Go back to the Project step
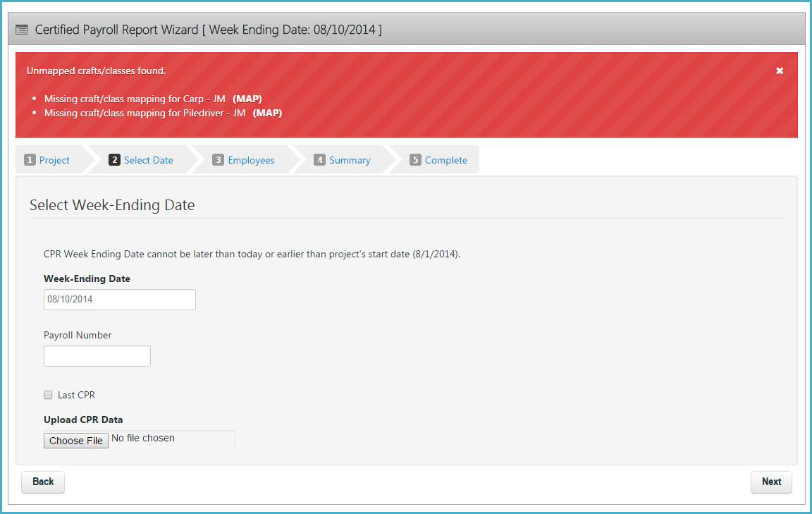 tap(54, 160)
